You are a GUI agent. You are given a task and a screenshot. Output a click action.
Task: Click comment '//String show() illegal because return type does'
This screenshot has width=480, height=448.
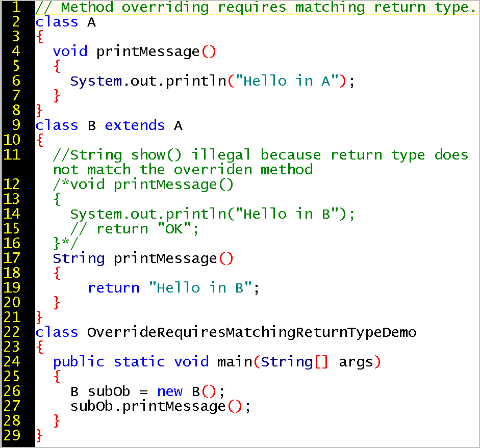click(261, 155)
